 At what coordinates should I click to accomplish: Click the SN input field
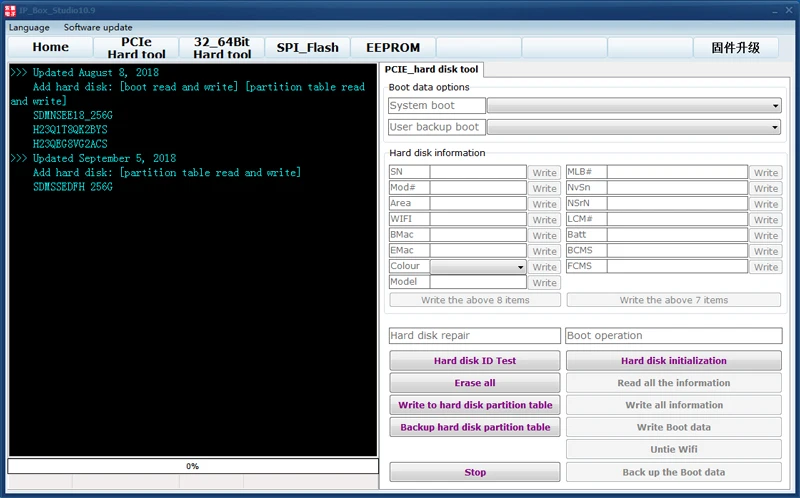click(x=478, y=172)
